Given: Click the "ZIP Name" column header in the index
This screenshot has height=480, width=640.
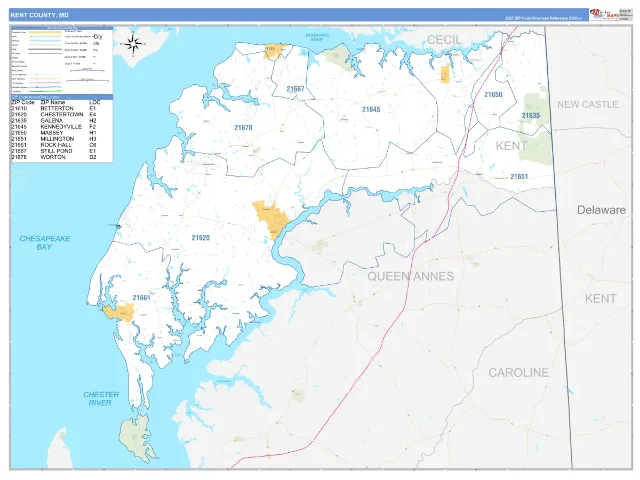Looking at the screenshot, I should pyautogui.click(x=53, y=102).
